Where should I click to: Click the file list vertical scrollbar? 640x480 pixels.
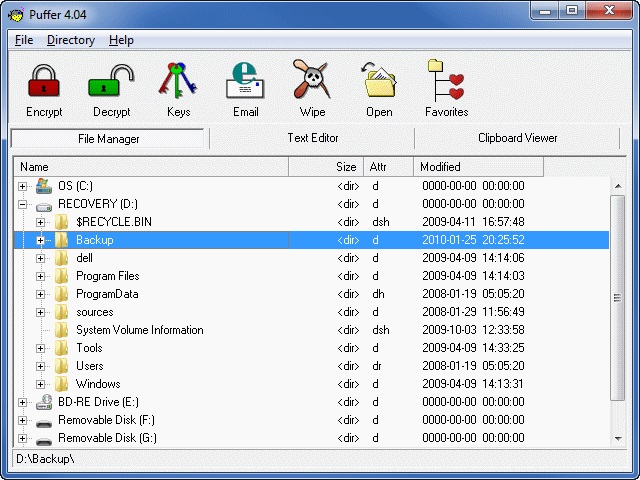click(617, 300)
